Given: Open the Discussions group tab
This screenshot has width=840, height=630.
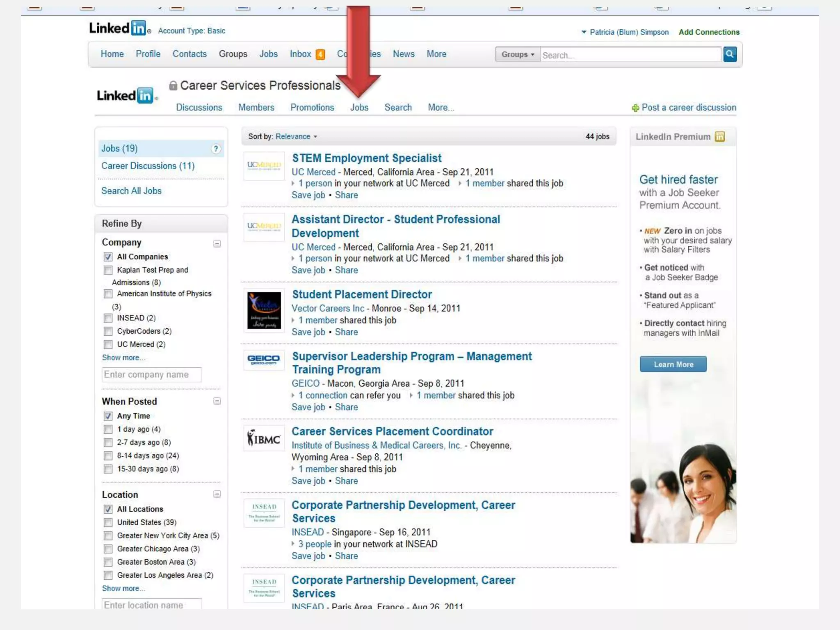Looking at the screenshot, I should (x=199, y=107).
